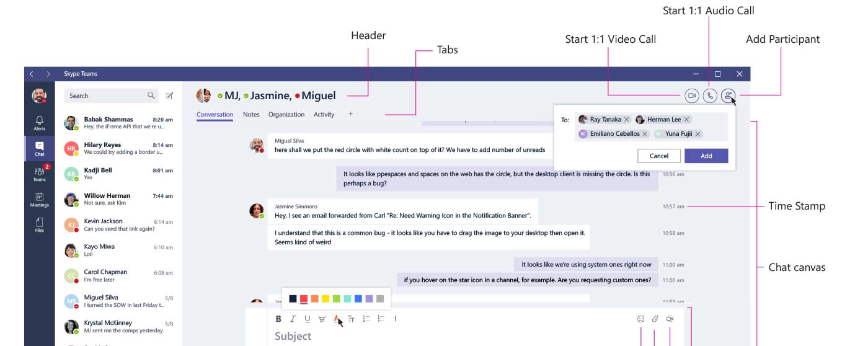Viewport: 868px width, 346px height.
Task: Switch to the Notes tab
Action: [x=251, y=115]
